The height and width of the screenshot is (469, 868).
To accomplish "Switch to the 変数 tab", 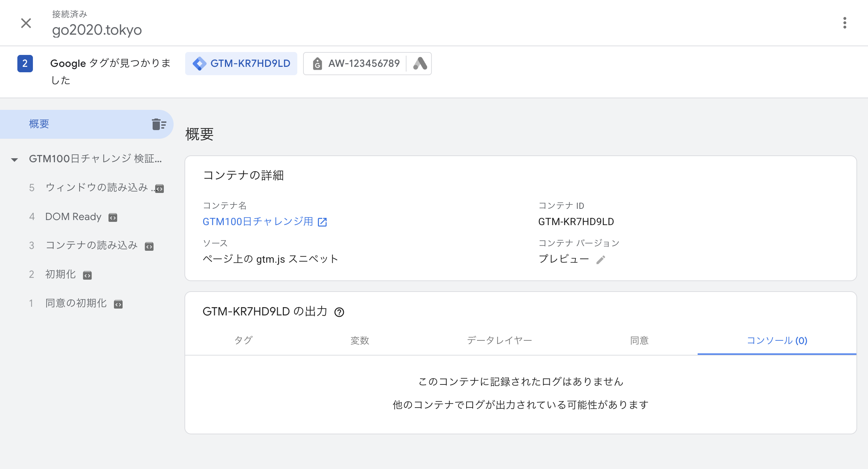I will pos(359,340).
